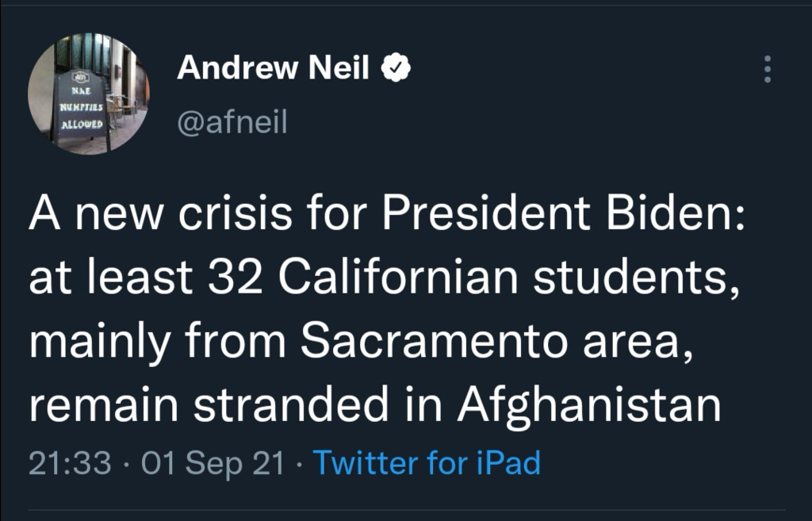Click the 21:33 timestamp
This screenshot has height=521, width=812.
pyautogui.click(x=69, y=462)
